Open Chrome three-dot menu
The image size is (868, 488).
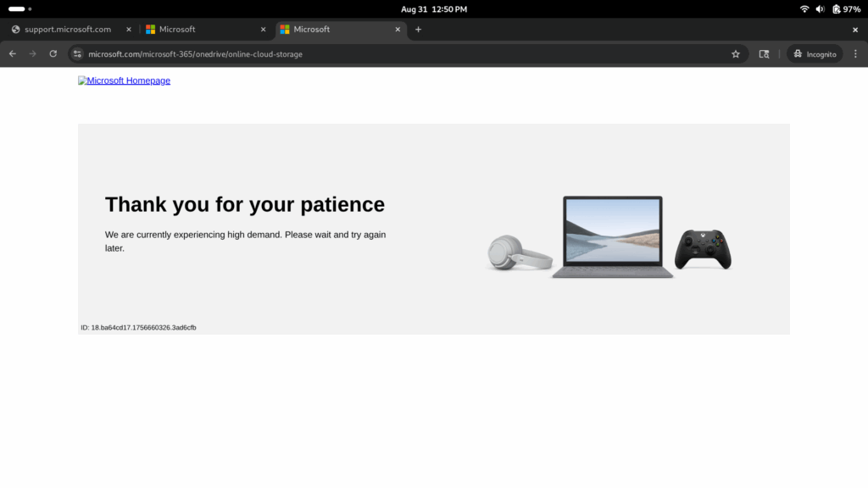tap(855, 53)
